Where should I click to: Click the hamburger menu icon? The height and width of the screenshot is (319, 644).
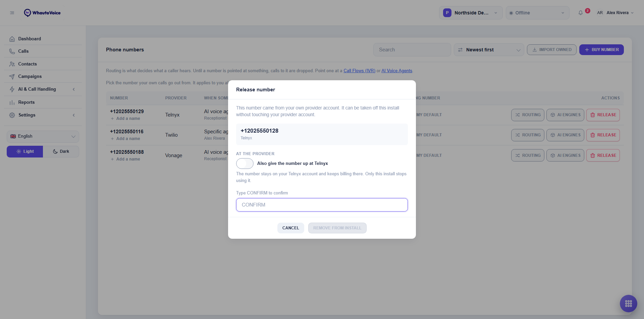[12, 13]
